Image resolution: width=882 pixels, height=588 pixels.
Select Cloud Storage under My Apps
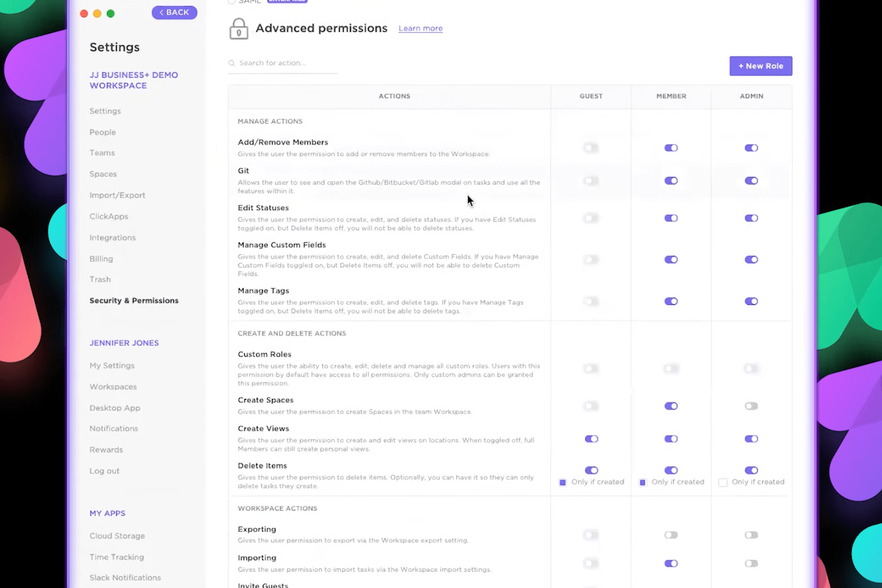[117, 535]
